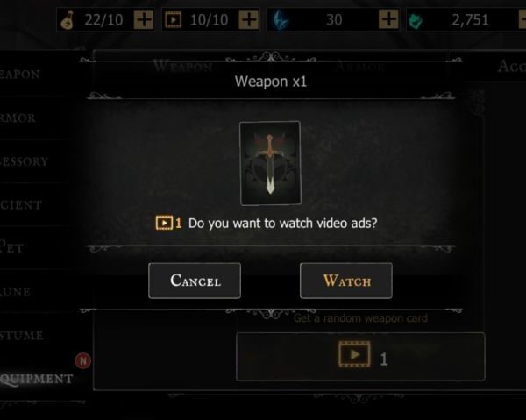
Task: Open the Weapon sidebar menu item
Action: point(20,75)
